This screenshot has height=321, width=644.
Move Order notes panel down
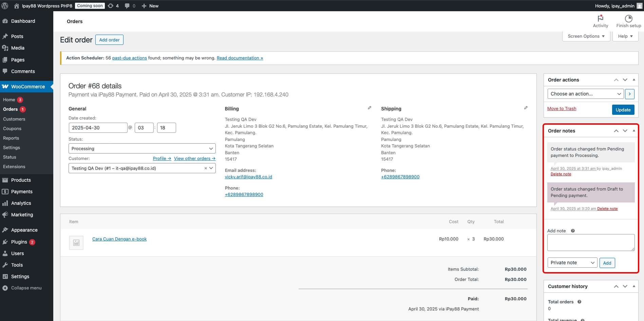coord(625,131)
